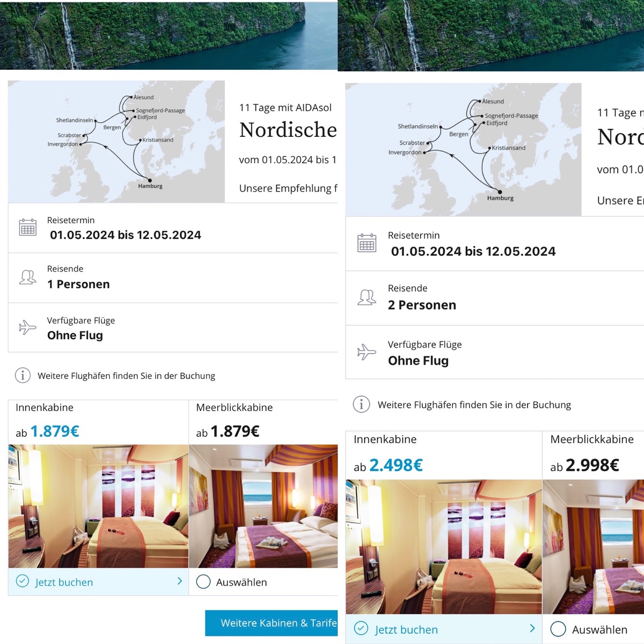Click airplane icon in left Verfügbare Flüge row
This screenshot has height=644, width=644.
coord(27,327)
